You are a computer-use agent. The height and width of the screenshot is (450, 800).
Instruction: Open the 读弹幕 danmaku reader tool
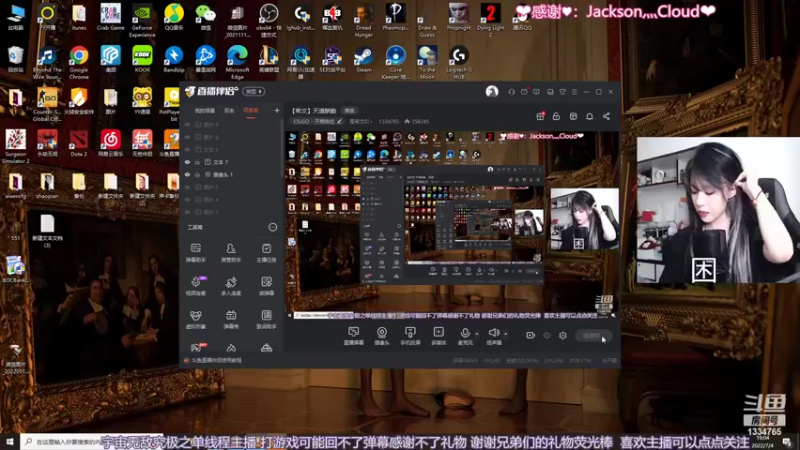click(266, 286)
